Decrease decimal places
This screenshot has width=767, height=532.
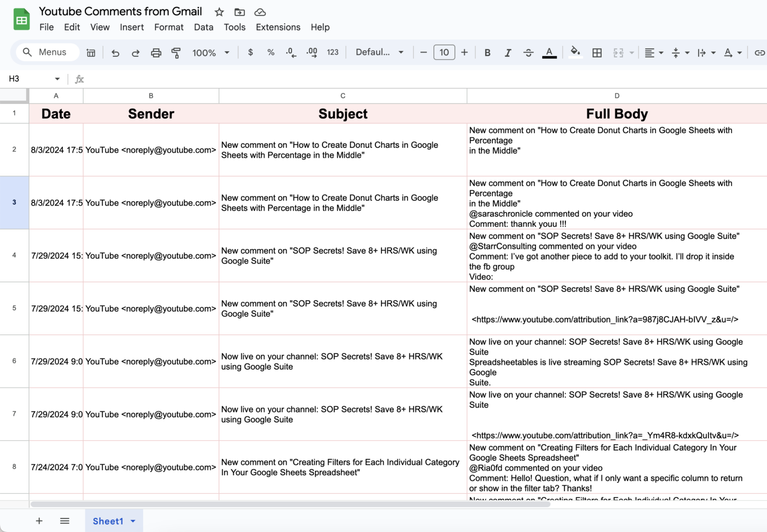point(291,52)
